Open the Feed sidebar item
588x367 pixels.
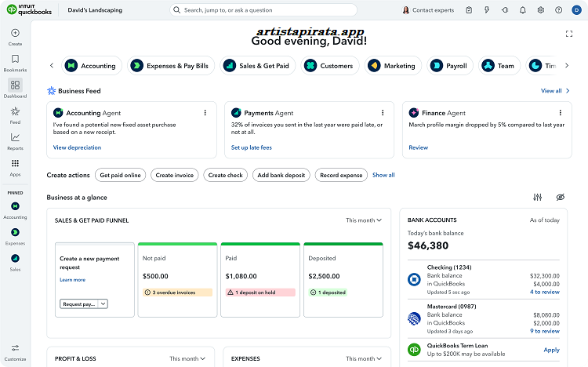point(15,115)
